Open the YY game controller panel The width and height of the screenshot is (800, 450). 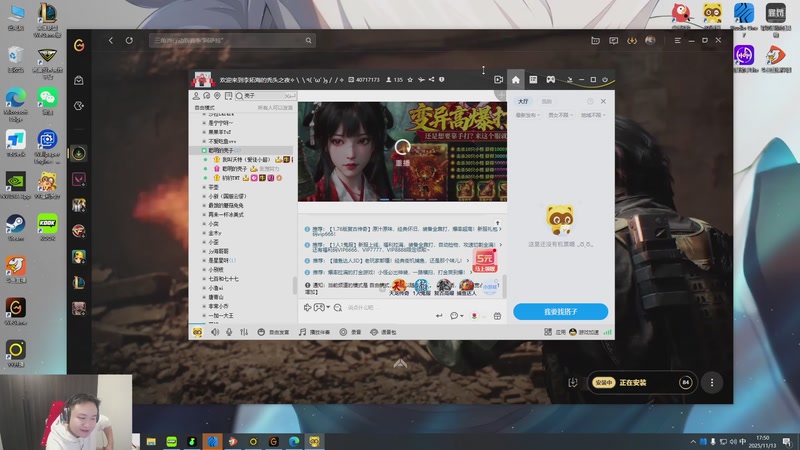point(551,80)
